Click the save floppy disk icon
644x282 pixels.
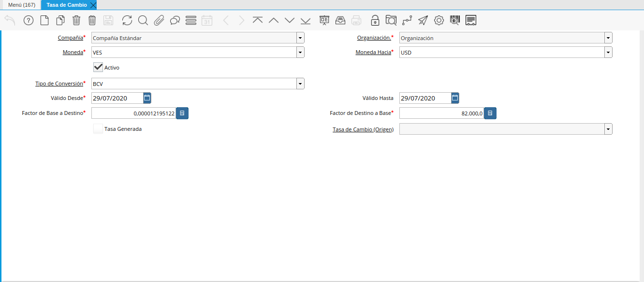pos(108,20)
